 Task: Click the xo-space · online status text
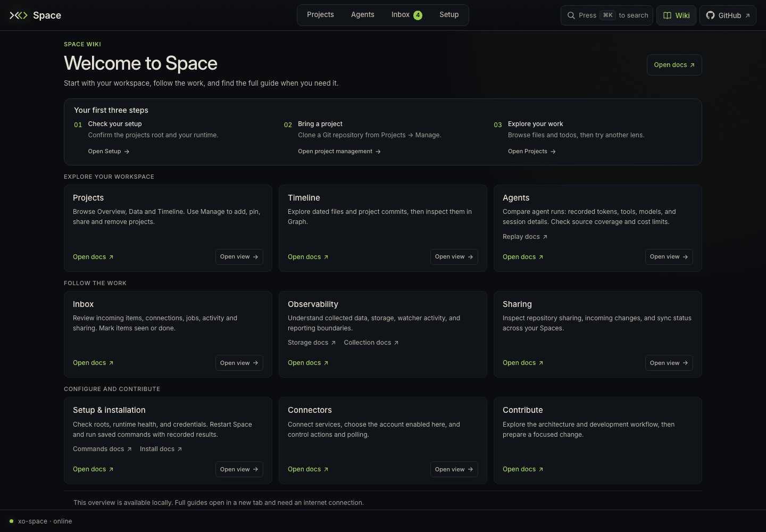click(45, 521)
